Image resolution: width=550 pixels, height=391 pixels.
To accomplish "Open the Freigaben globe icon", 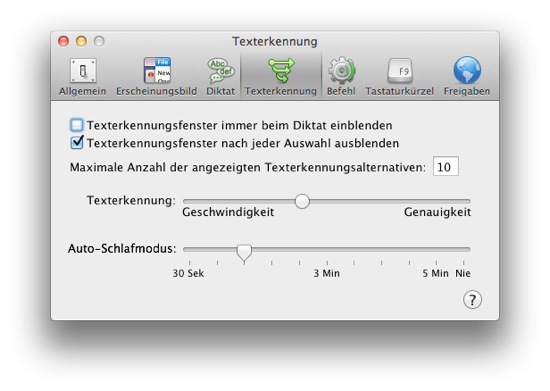I will point(467,70).
